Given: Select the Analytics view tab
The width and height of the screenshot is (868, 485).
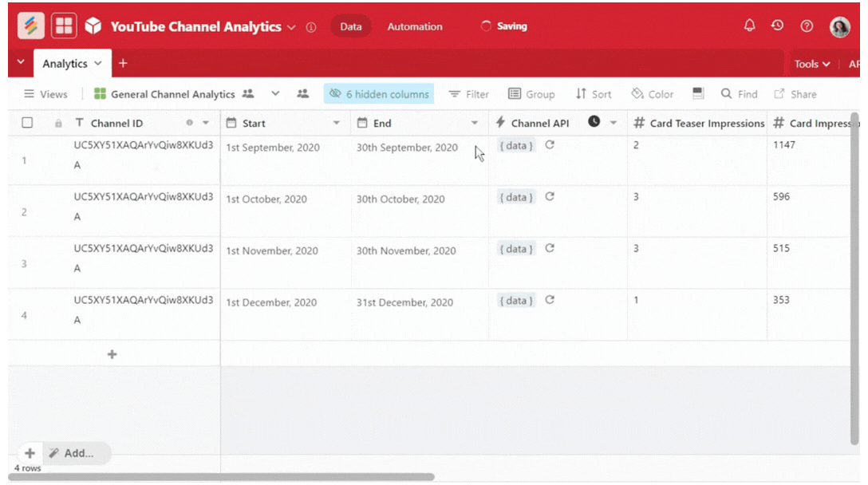Looking at the screenshot, I should click(65, 63).
